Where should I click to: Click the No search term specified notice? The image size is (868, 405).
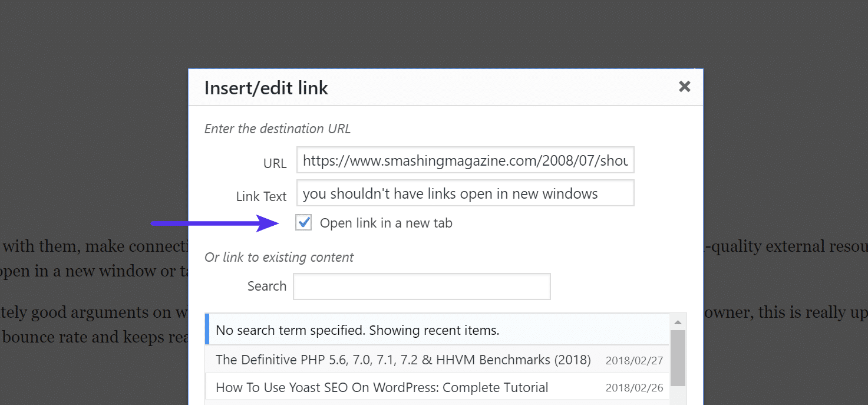(x=357, y=330)
